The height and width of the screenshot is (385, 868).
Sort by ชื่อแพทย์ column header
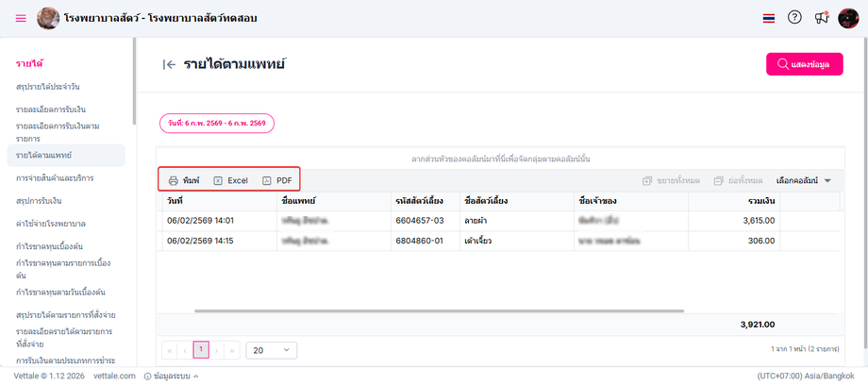(x=334, y=201)
